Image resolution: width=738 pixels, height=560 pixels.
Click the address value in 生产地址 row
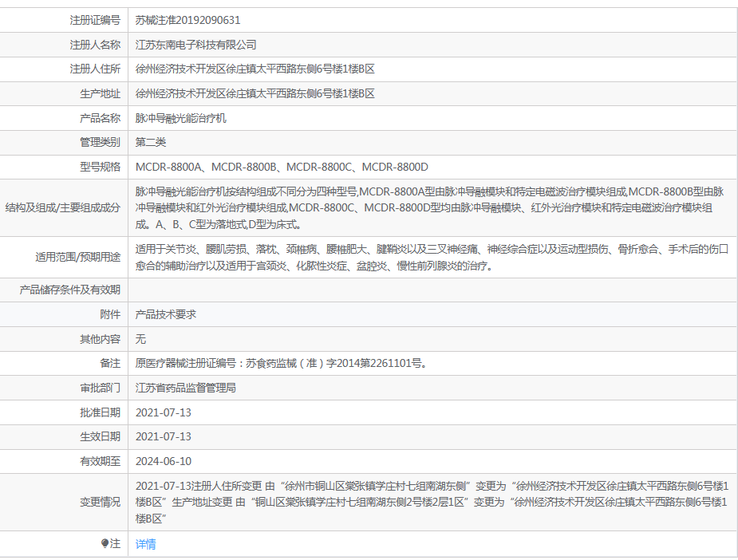(x=255, y=93)
